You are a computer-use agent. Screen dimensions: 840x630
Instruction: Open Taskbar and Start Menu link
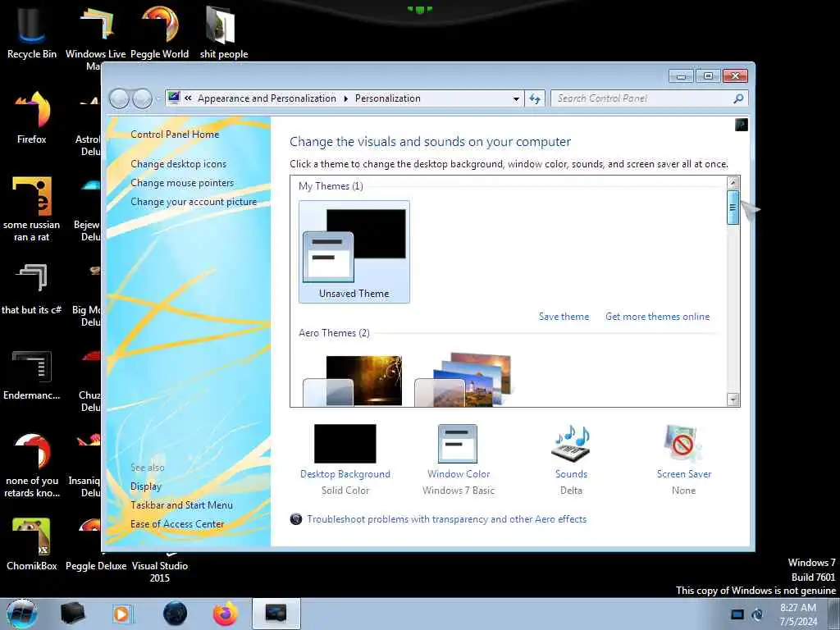pos(181,505)
